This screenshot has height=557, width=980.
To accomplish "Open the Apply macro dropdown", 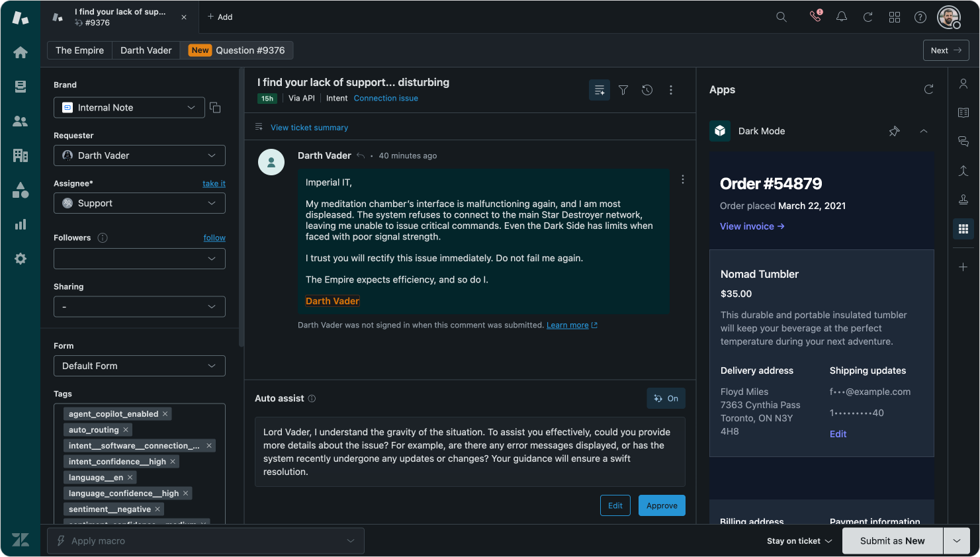I will (206, 541).
